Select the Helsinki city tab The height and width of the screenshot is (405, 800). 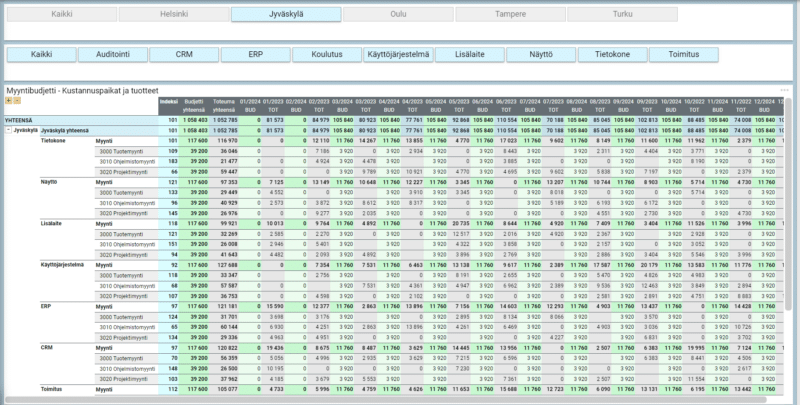click(173, 15)
